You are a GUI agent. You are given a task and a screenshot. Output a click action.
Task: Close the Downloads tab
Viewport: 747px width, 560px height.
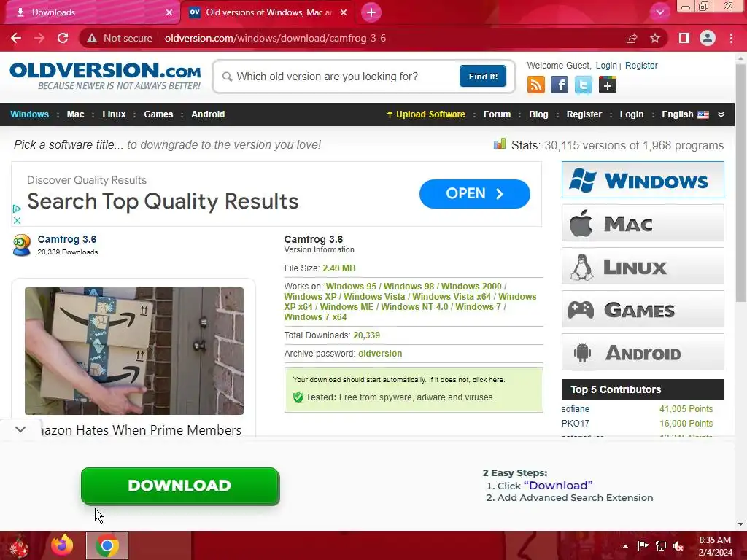(x=169, y=12)
